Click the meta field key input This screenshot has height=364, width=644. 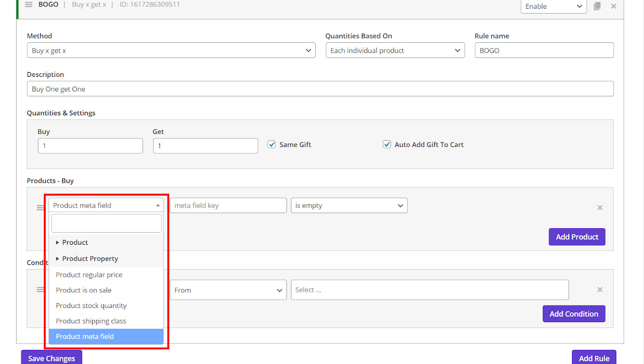pyautogui.click(x=228, y=205)
